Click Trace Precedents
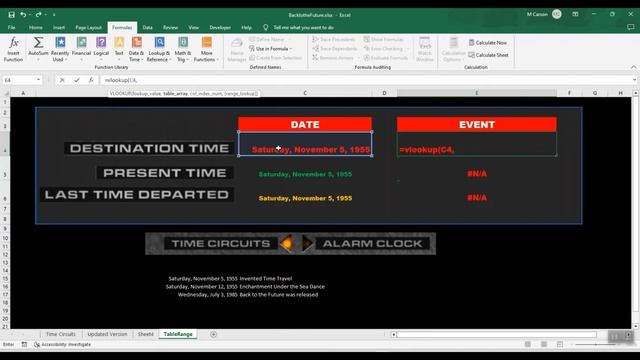The height and width of the screenshot is (360, 640). 334,40
